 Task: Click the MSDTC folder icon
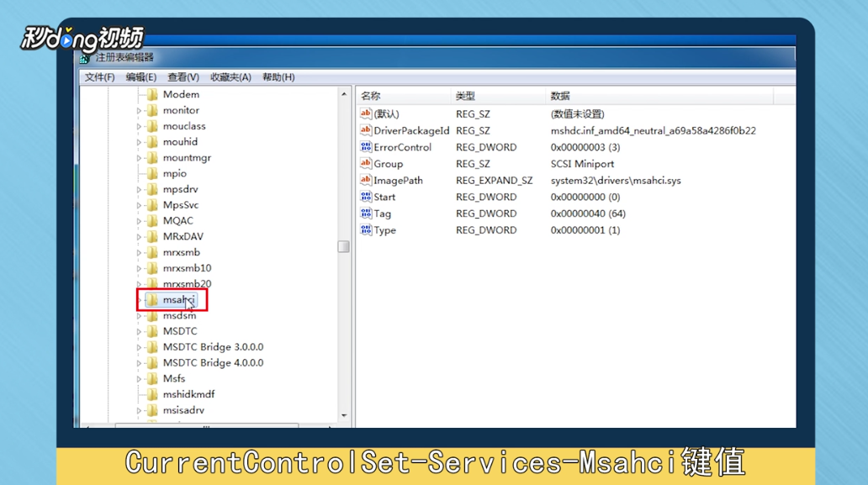[154, 330]
